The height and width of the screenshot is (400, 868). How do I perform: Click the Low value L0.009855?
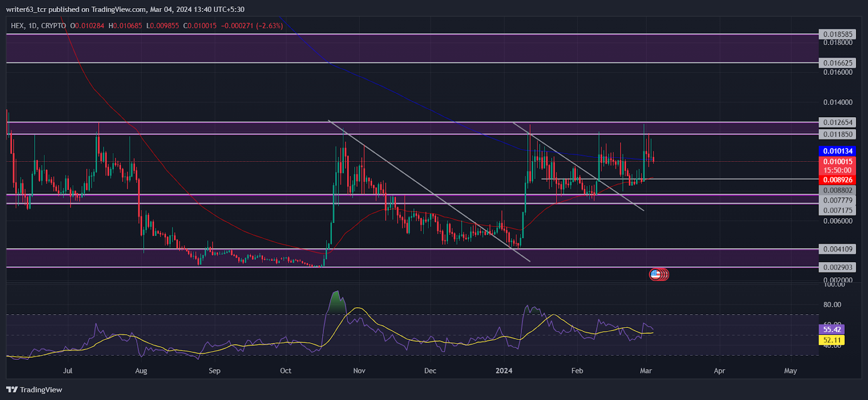tap(163, 26)
